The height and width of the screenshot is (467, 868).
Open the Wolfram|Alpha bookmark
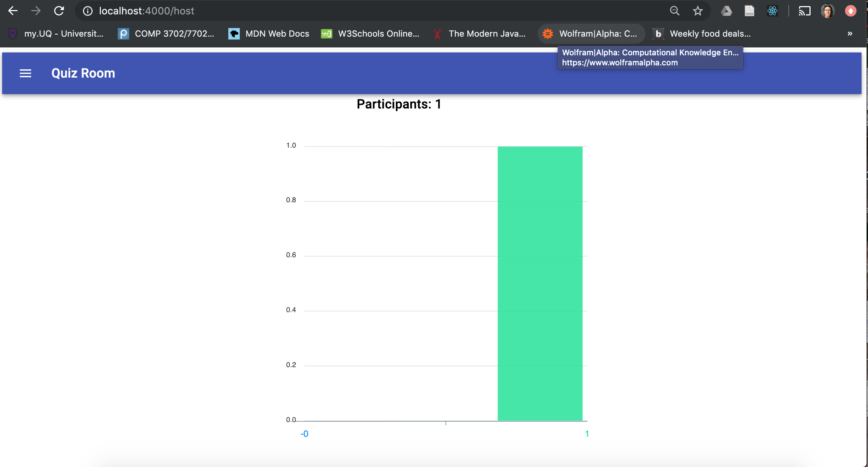click(x=591, y=33)
